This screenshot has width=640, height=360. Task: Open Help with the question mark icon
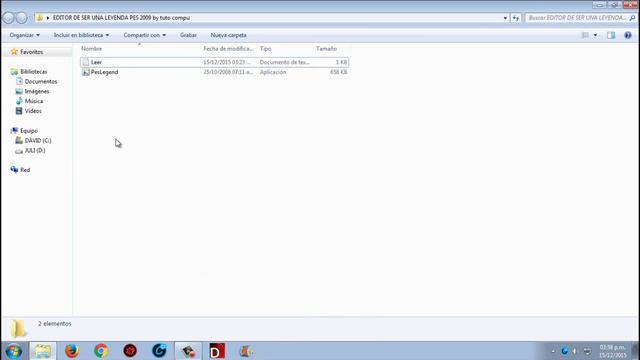(x=628, y=35)
